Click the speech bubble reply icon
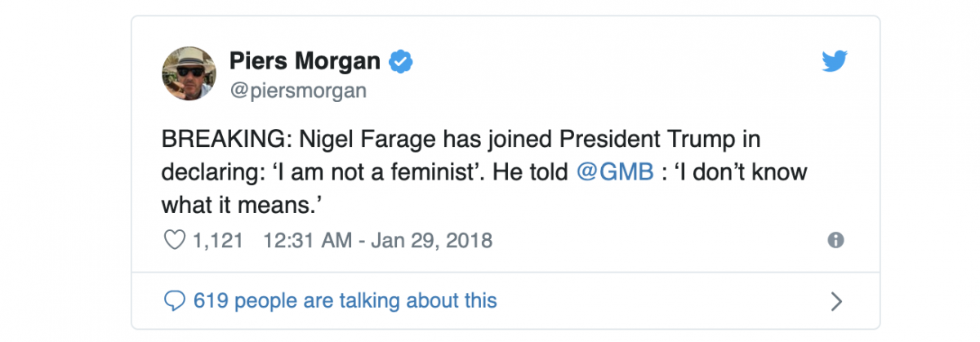The height and width of the screenshot is (342, 980). (174, 300)
